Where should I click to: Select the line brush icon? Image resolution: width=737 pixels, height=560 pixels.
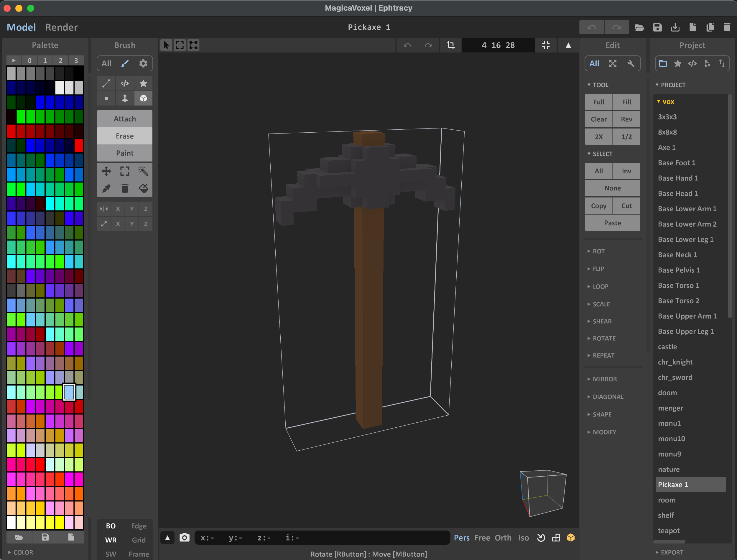coord(106,83)
